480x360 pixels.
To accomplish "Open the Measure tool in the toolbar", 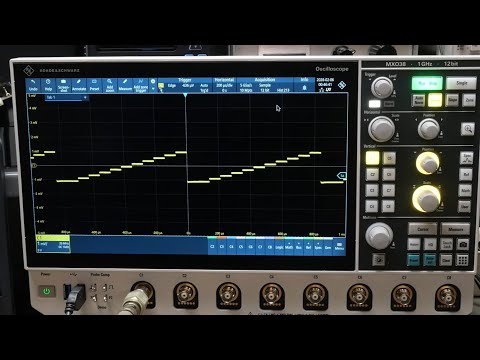I will (125, 85).
